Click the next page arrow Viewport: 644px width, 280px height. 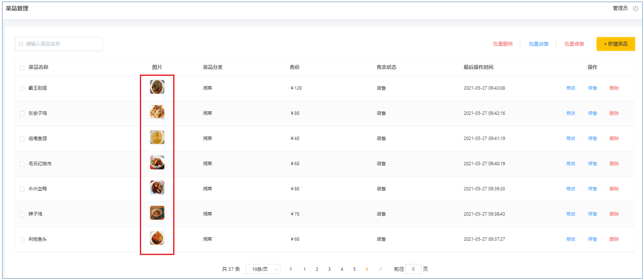(x=380, y=269)
